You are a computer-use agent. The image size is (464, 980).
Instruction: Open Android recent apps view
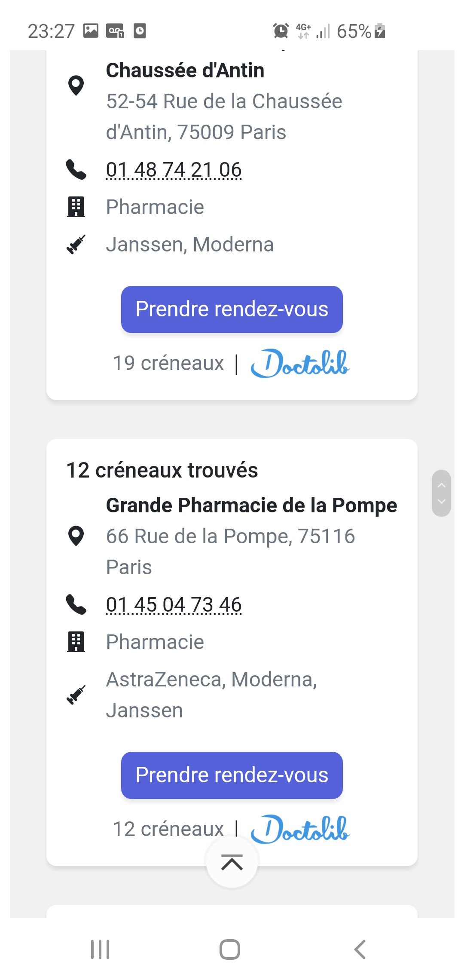tap(100, 949)
